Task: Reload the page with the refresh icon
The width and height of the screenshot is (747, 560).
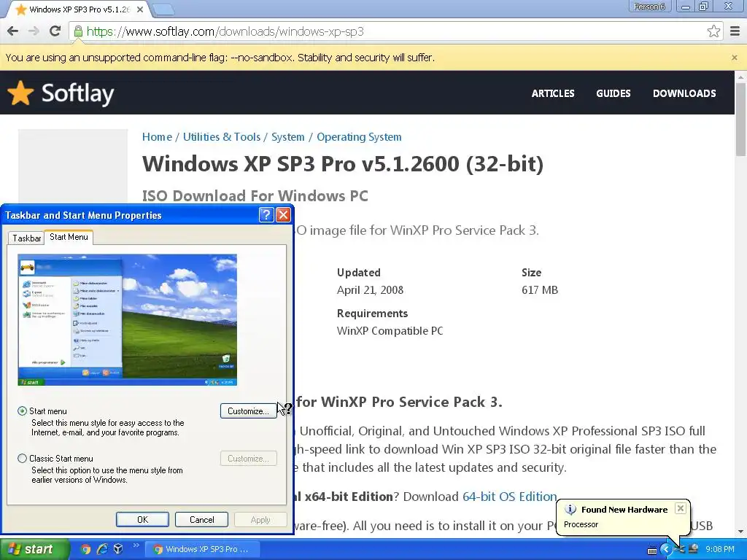Action: 55,31
